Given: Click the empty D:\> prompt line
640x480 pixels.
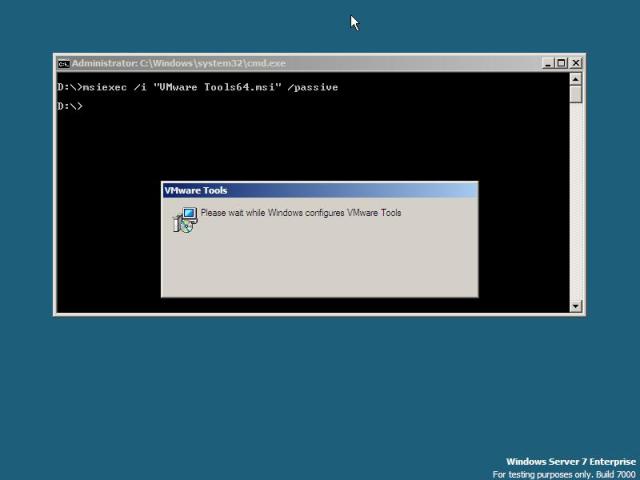Looking at the screenshot, I should [70, 106].
